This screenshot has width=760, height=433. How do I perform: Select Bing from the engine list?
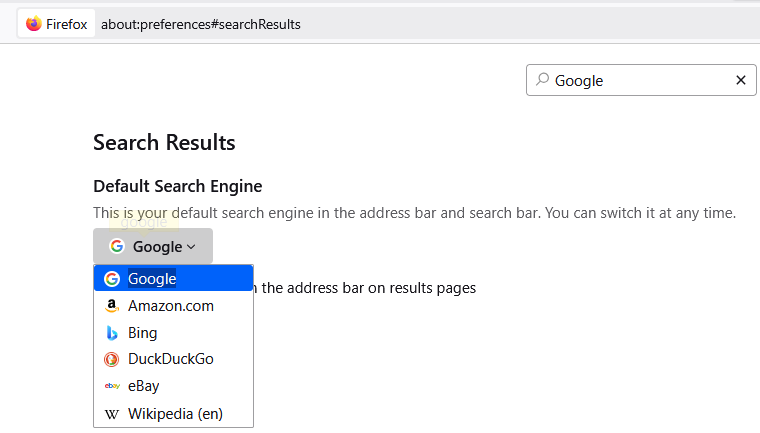[174, 333]
